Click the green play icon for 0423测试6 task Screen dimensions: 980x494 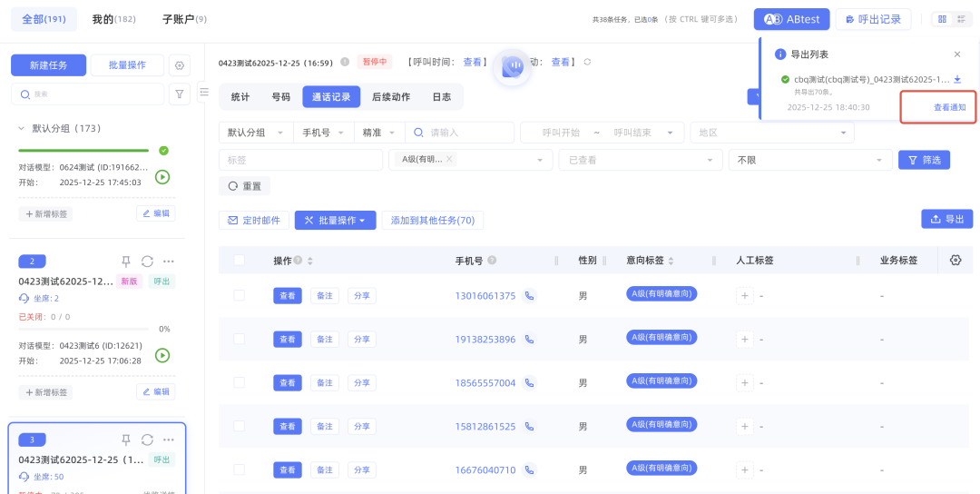tap(162, 355)
